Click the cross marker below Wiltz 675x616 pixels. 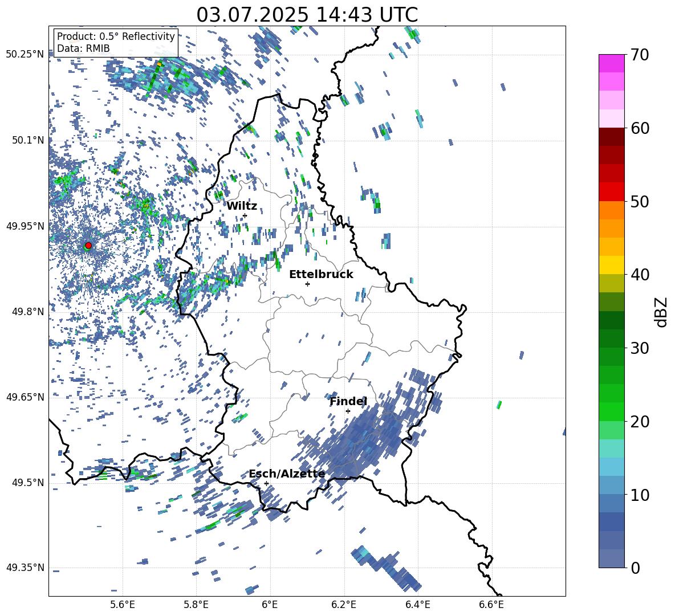tap(245, 215)
